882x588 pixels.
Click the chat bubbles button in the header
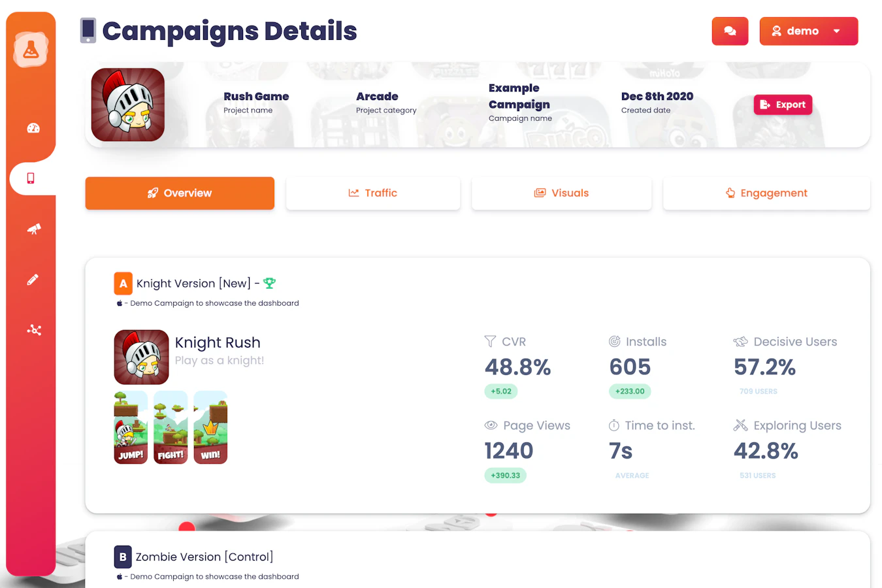click(x=730, y=31)
